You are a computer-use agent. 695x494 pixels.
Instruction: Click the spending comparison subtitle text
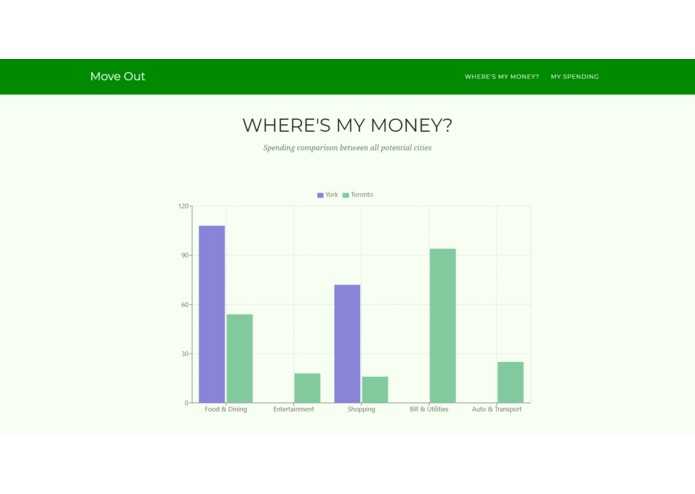(348, 148)
